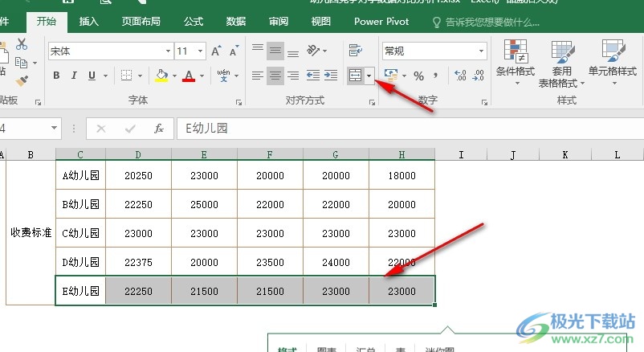Open 条件格式 conditional formatting
644x352 pixels.
(516, 63)
